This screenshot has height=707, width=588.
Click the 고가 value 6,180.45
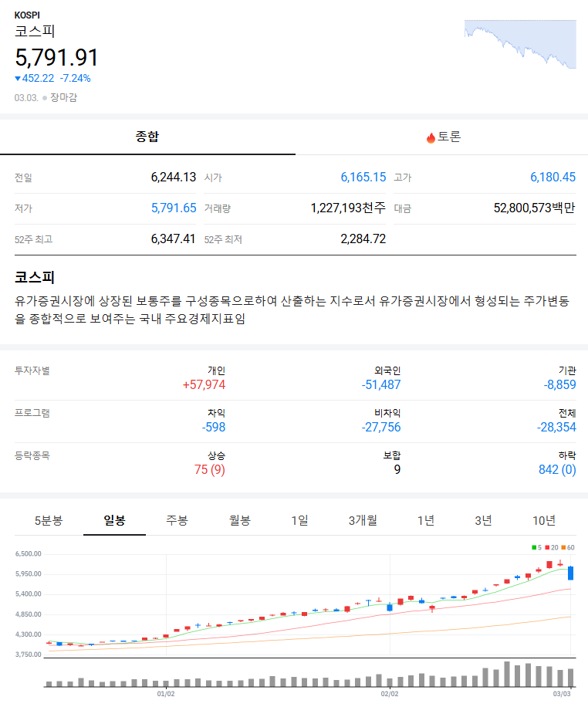553,178
